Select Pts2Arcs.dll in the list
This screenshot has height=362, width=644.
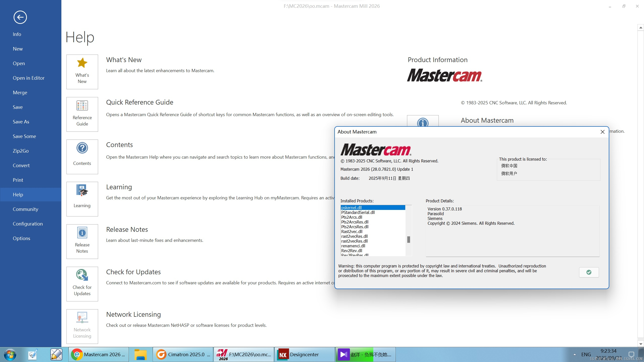(x=373, y=217)
